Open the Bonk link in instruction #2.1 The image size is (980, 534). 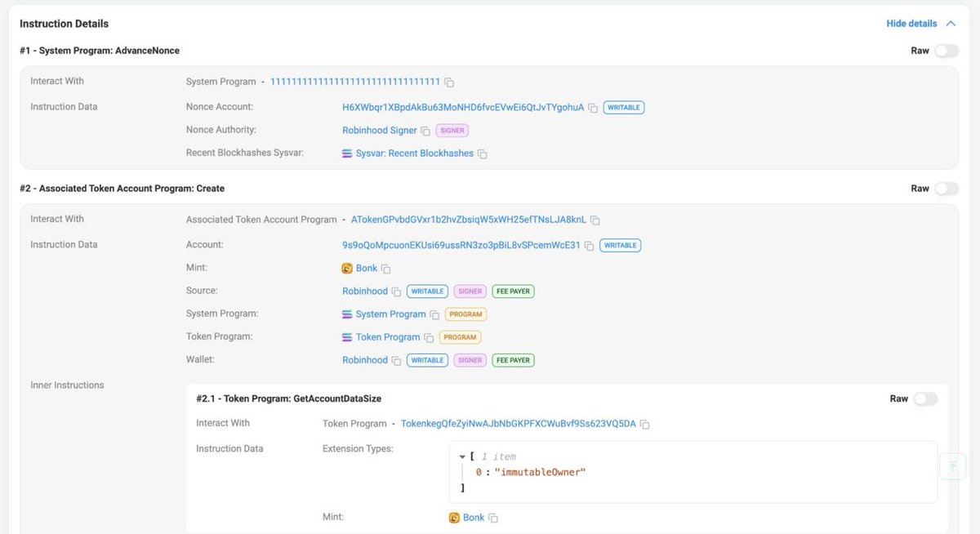click(x=474, y=518)
